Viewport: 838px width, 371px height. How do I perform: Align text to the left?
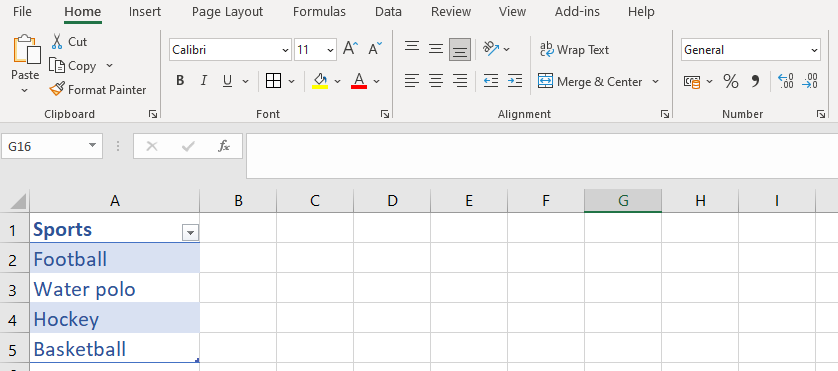412,81
